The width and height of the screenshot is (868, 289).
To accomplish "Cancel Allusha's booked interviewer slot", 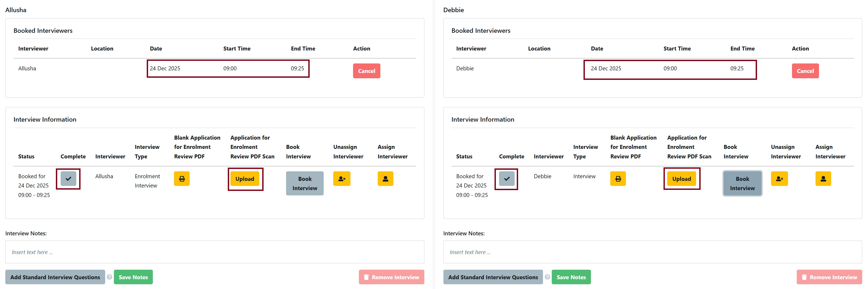I will coord(366,71).
